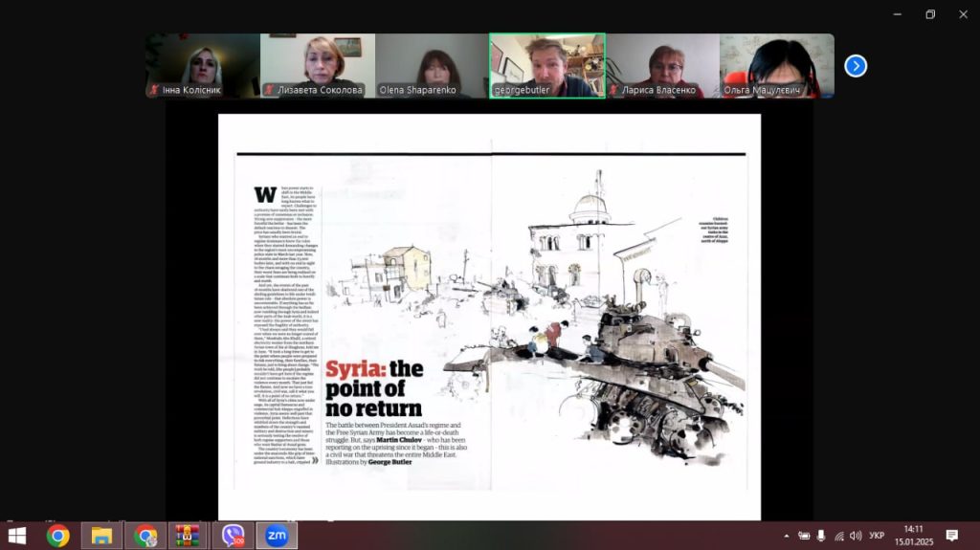Click the muted mic icon on Інна Колісник
980x550 pixels.
tap(154, 90)
